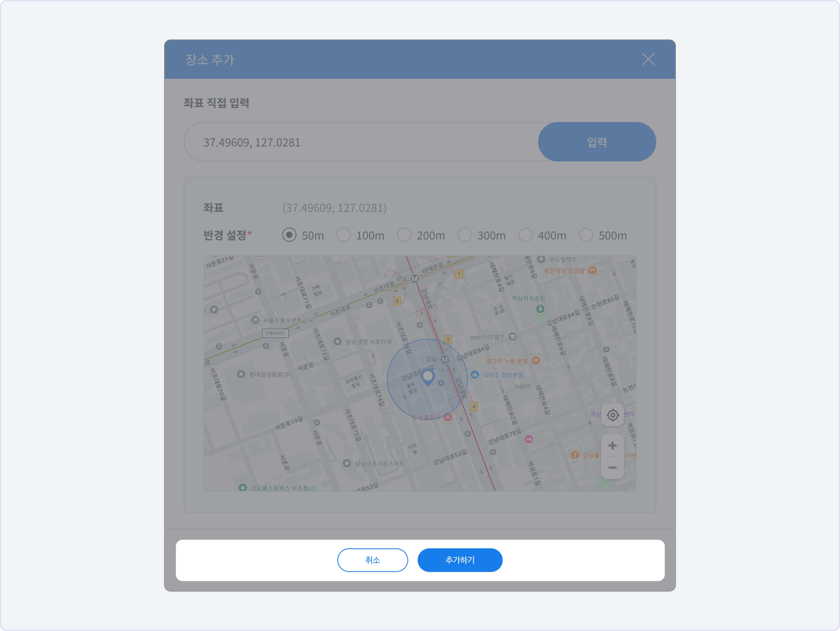
Task: Click the 추가하기 button
Action: (x=460, y=560)
